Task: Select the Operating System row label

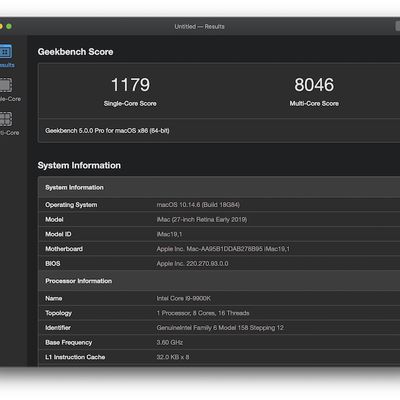Action: tap(71, 205)
